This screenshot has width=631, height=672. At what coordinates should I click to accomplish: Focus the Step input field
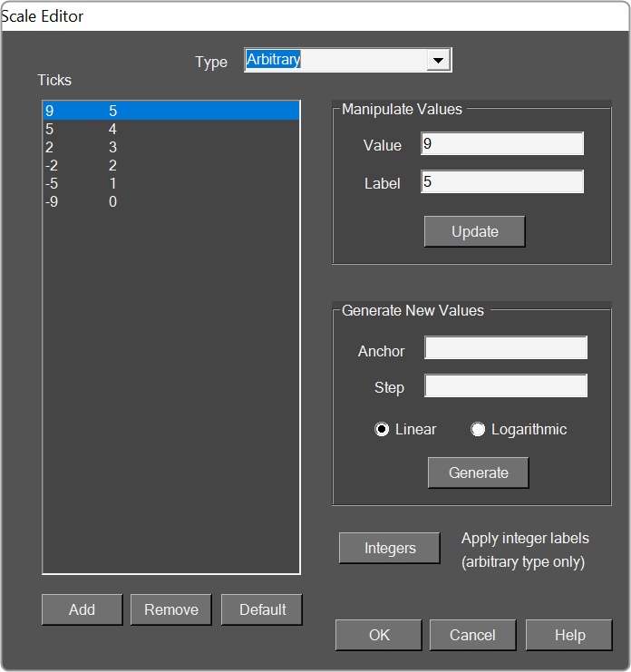[506, 385]
